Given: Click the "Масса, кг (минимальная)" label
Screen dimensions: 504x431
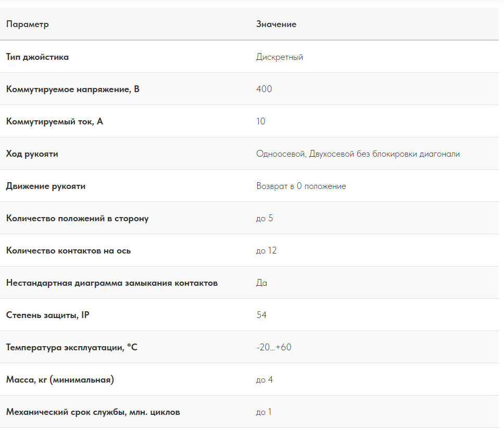Looking at the screenshot, I should click(x=60, y=380).
